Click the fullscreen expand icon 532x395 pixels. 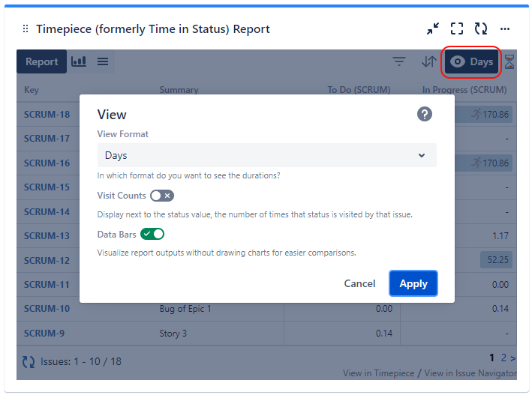pos(457,29)
